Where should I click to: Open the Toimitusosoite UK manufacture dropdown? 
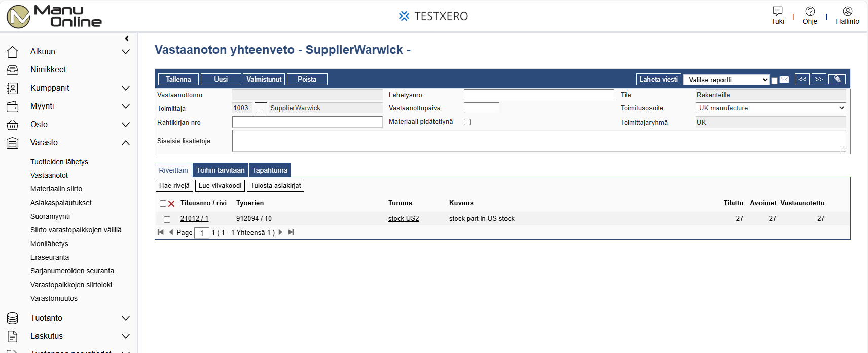(770, 108)
